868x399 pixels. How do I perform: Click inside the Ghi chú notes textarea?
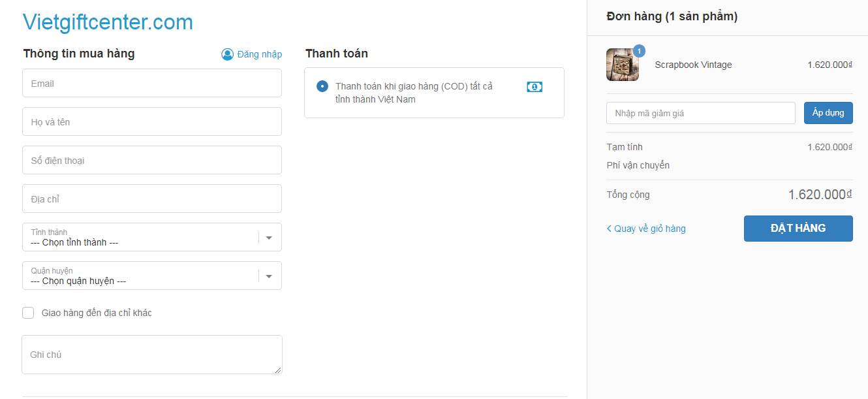tap(152, 355)
